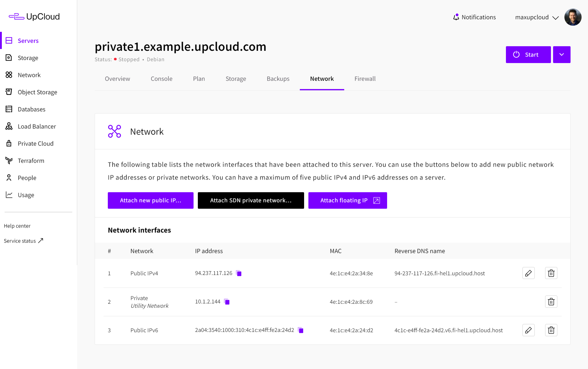588x369 pixels.
Task: Click the Storage disk icon in sidebar
Action: (x=9, y=58)
